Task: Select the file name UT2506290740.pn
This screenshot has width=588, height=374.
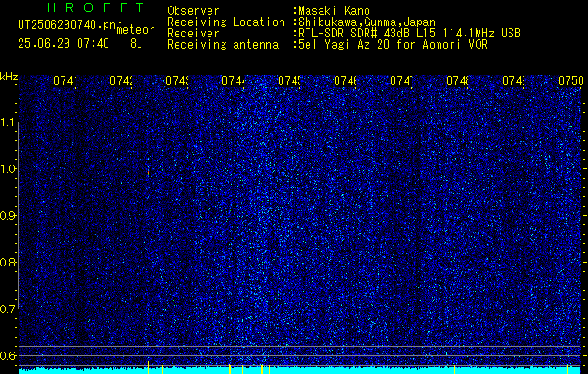Action: [x=67, y=25]
